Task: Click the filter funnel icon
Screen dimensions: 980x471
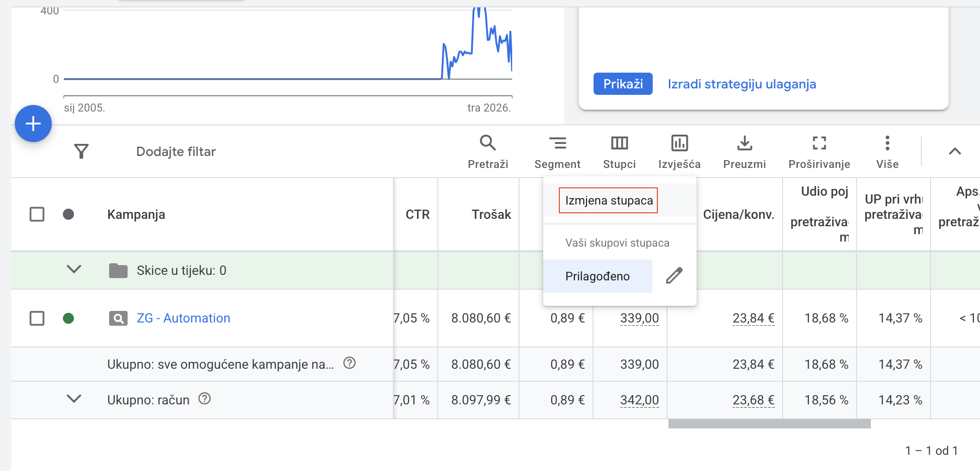Action: pyautogui.click(x=81, y=151)
